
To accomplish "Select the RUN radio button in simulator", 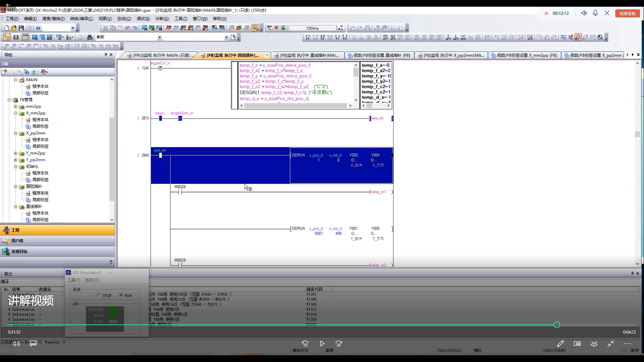I will click(121, 295).
